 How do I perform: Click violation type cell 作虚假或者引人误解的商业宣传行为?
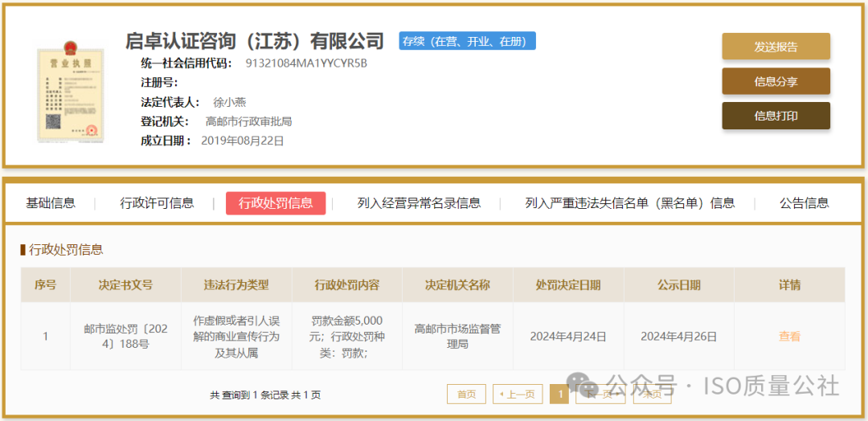tap(236, 337)
